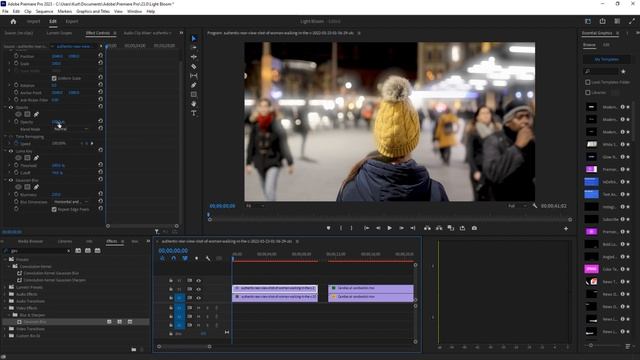Toggle Position animation stopwatch
The width and height of the screenshot is (640, 360).
point(16,56)
